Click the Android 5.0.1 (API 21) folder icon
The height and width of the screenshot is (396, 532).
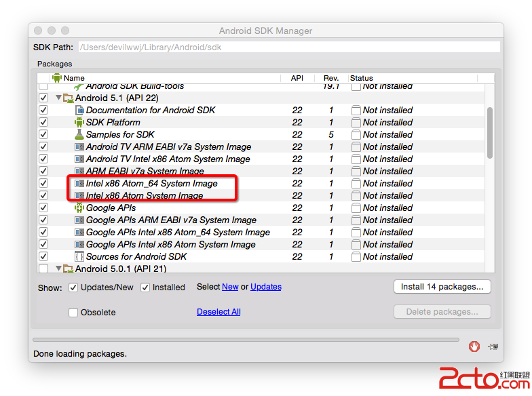coord(69,269)
